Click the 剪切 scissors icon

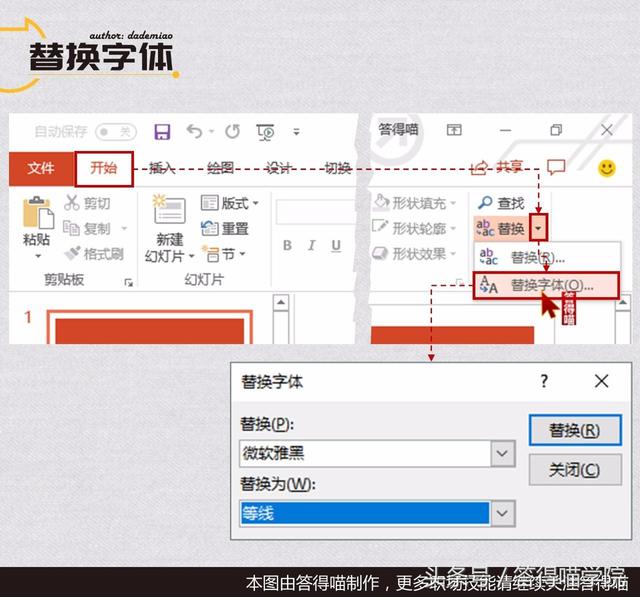[x=72, y=203]
